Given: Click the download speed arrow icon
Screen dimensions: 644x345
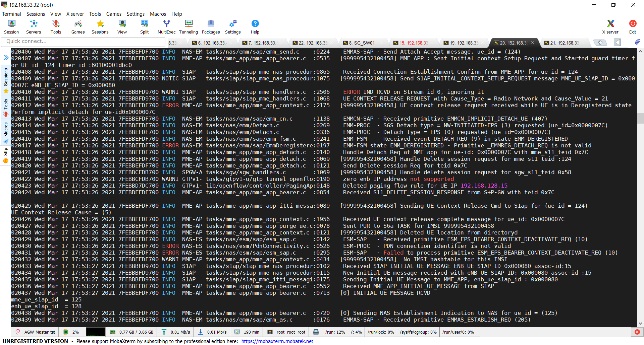Looking at the screenshot, I should 201,332.
